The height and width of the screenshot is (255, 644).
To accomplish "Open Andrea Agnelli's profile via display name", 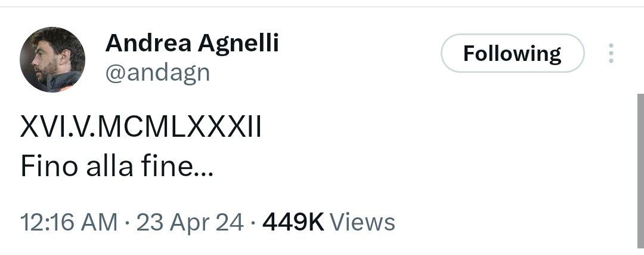I will click(192, 43).
